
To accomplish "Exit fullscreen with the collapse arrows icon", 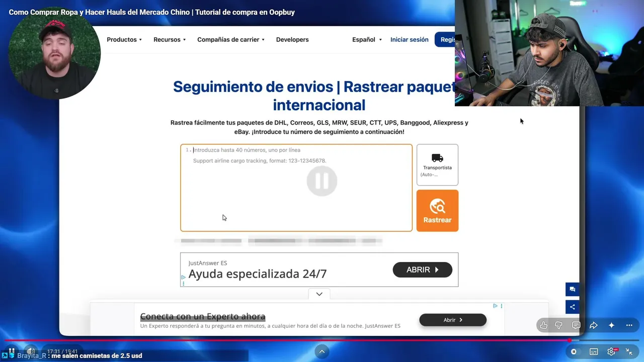I will click(x=629, y=352).
